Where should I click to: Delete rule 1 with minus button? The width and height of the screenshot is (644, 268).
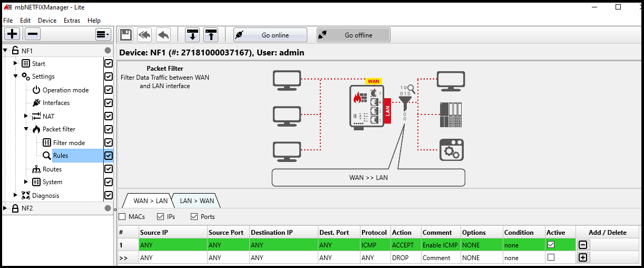coord(583,245)
